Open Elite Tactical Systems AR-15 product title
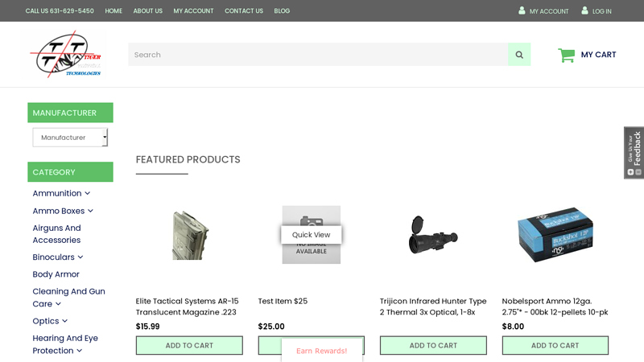 pyautogui.click(x=187, y=306)
